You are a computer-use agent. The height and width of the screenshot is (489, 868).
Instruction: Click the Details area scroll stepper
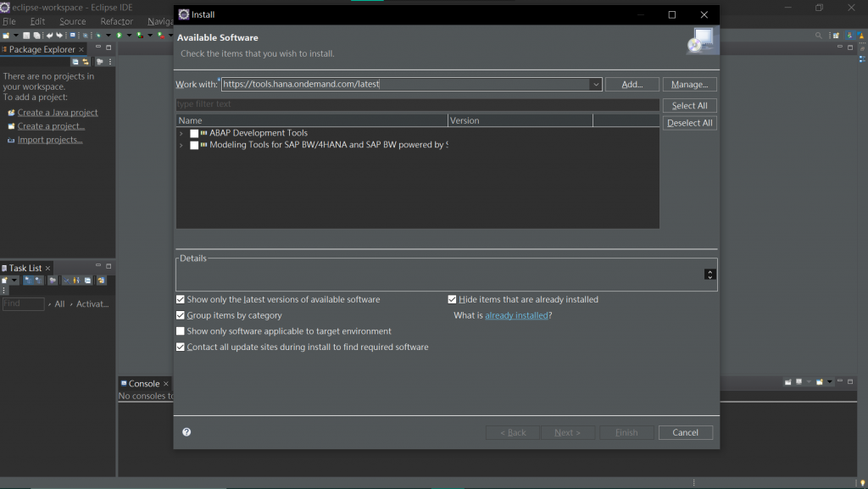709,275
